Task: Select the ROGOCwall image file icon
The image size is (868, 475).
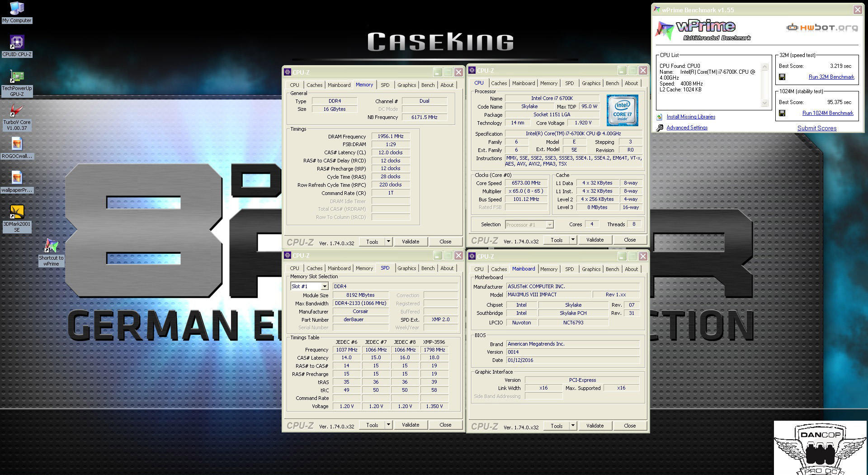Action: 17,148
